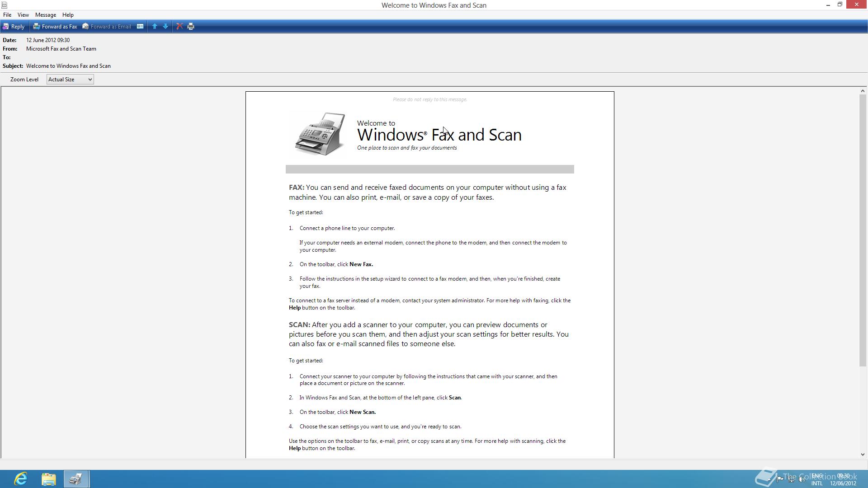Delete the fax with red X icon
Screen dimensions: 868x488
click(179, 27)
